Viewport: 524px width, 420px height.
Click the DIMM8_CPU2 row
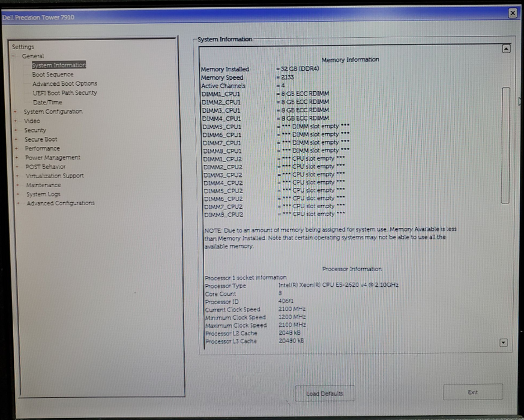(275, 215)
